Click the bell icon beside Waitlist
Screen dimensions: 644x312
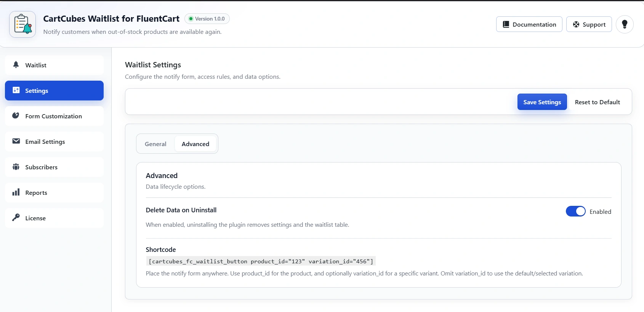pyautogui.click(x=16, y=65)
